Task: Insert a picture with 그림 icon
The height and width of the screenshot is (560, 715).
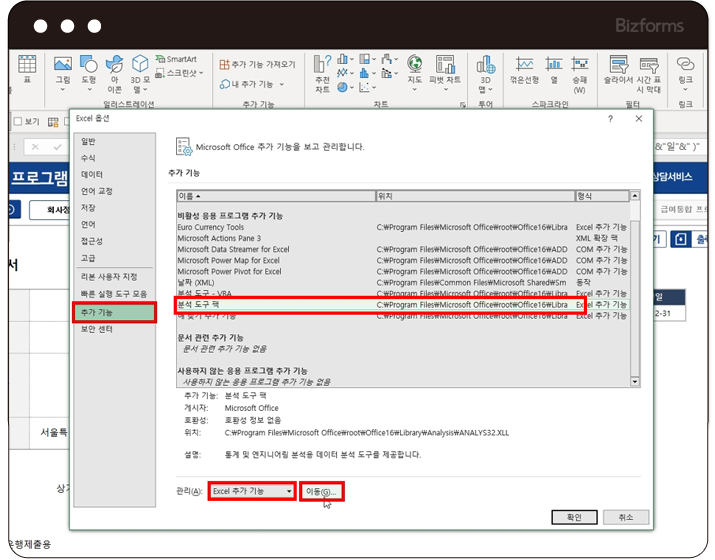Action: (63, 64)
